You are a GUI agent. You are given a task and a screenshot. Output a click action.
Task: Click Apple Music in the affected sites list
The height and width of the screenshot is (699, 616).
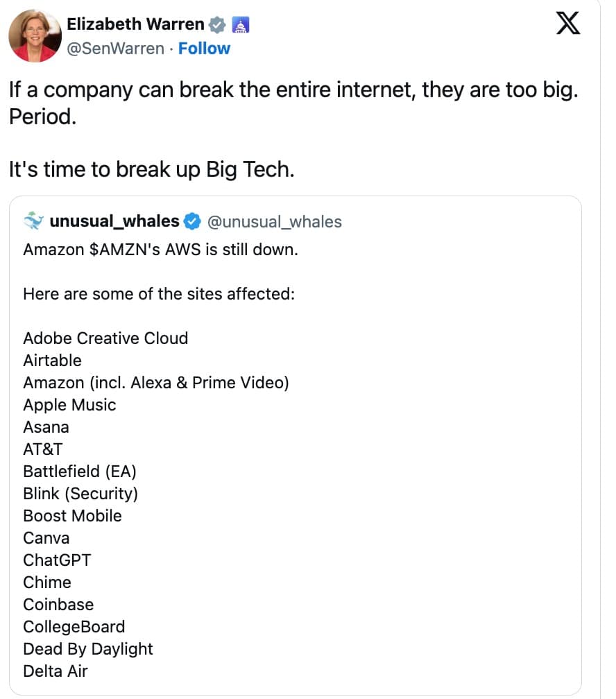click(x=68, y=404)
